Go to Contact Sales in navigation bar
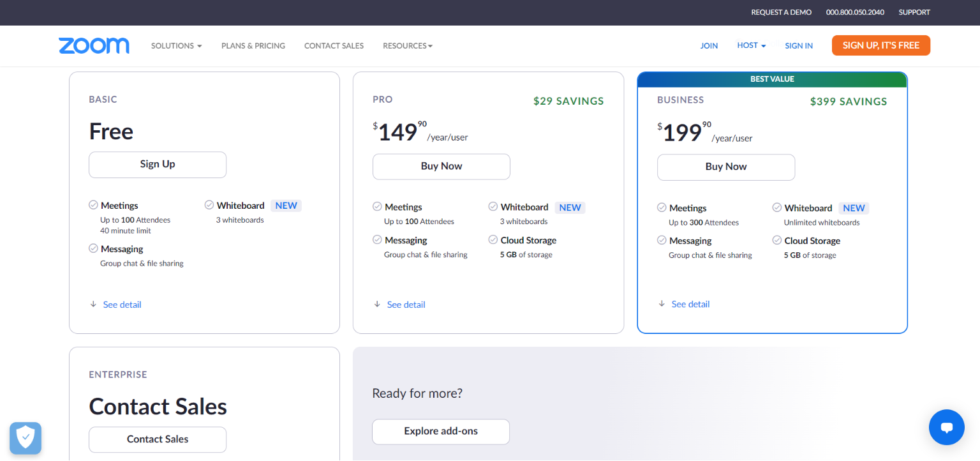The image size is (980, 461). pyautogui.click(x=334, y=46)
